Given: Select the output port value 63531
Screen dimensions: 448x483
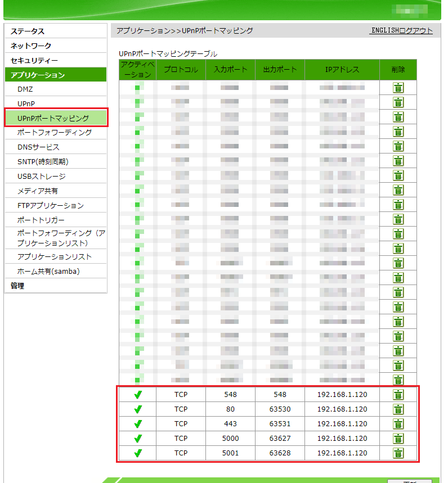Looking at the screenshot, I should (x=280, y=424).
